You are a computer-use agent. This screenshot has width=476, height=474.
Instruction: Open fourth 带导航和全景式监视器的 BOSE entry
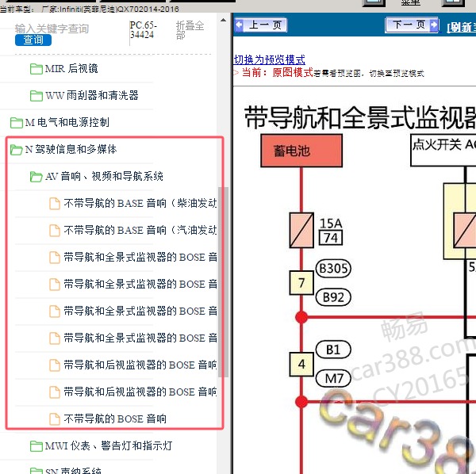tap(140, 338)
